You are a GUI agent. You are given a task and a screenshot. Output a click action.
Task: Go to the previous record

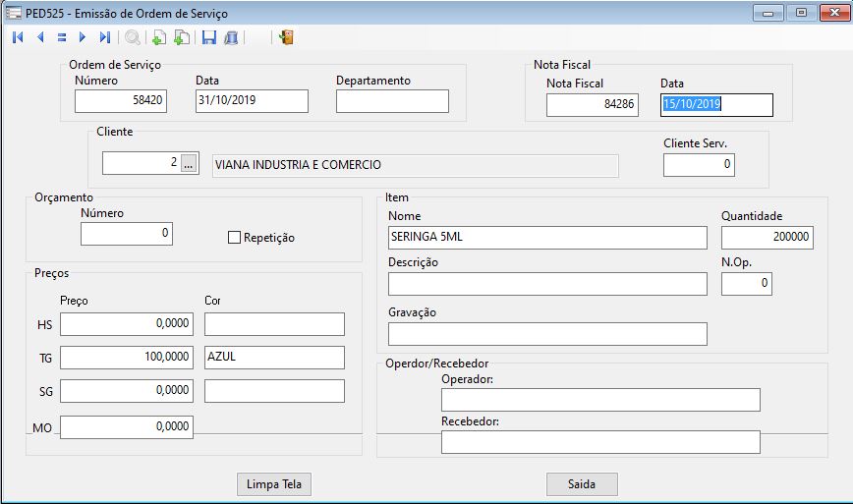[x=40, y=37]
